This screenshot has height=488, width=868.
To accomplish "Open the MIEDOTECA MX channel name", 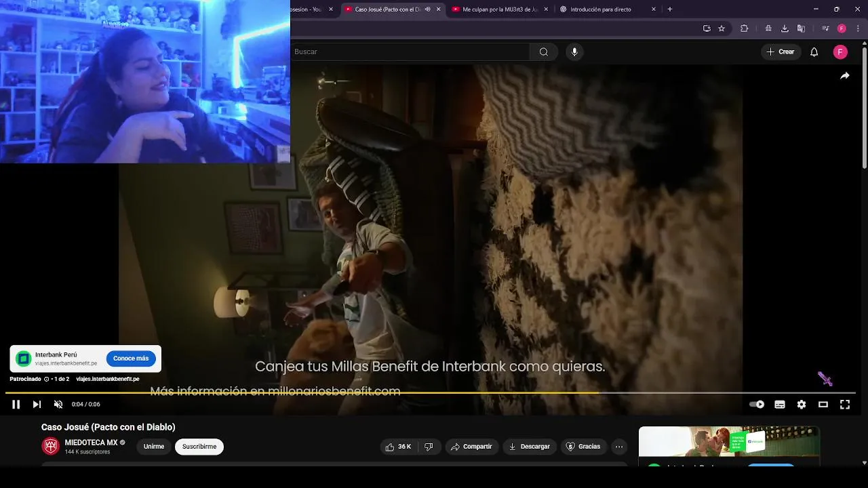I will pos(91,443).
